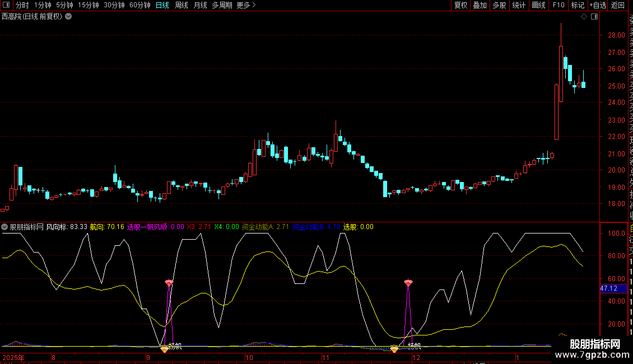Switch to the 日线 daily chart tab
The image size is (633, 364).
[162, 5]
